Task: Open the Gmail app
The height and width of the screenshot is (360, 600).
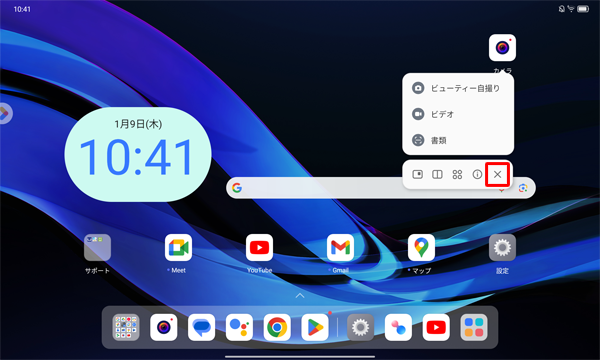Action: (x=341, y=248)
